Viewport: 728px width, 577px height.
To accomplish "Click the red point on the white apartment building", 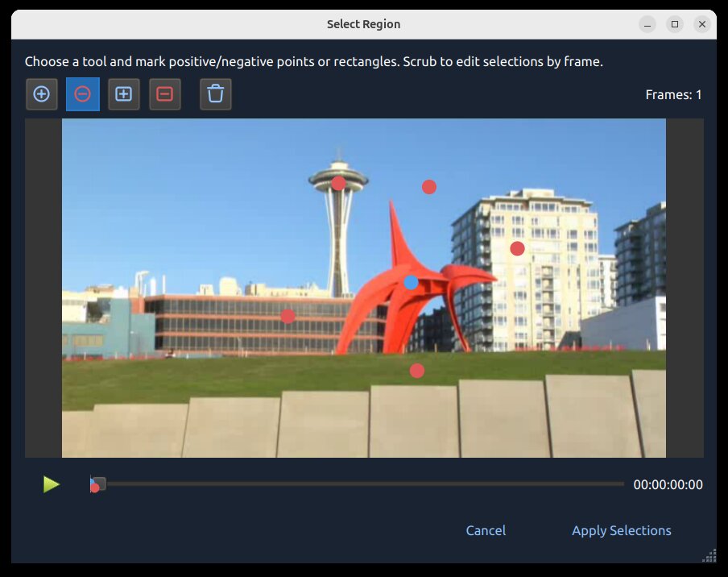I will pyautogui.click(x=517, y=249).
